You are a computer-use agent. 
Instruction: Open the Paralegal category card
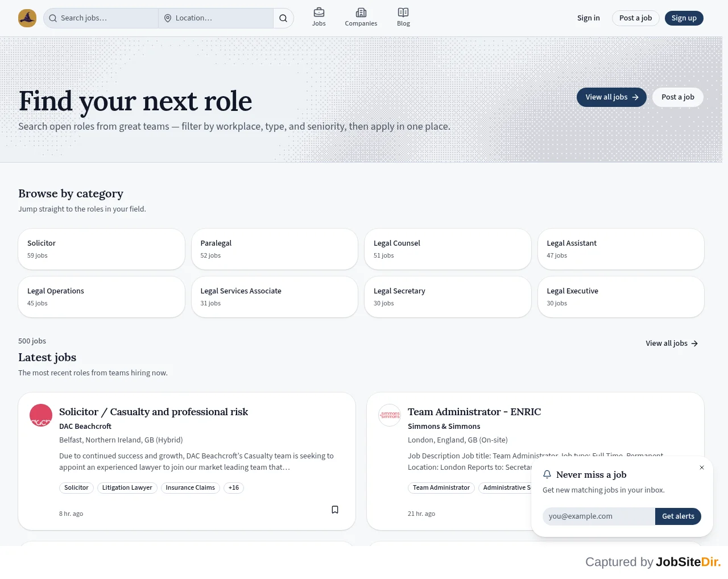275,249
